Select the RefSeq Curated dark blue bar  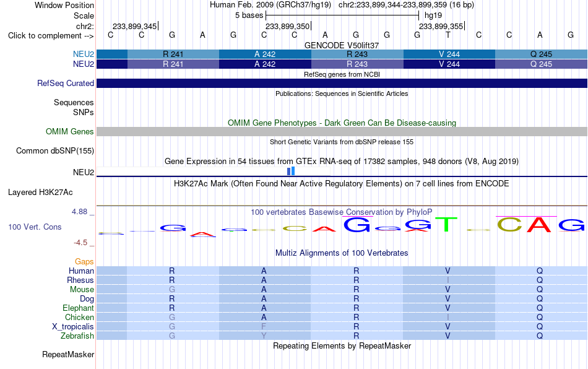coord(342,83)
